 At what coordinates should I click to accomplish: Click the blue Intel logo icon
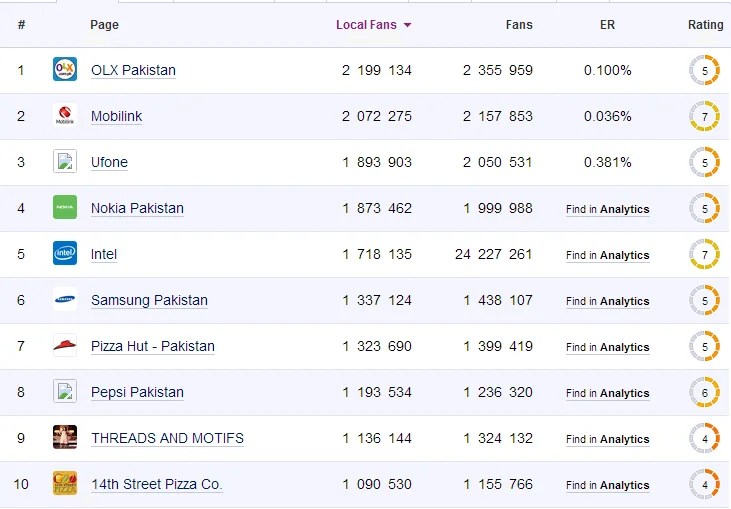coord(65,253)
